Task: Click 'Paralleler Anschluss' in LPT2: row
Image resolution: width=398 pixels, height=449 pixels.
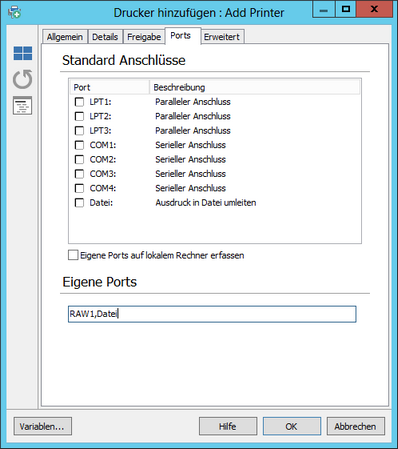Action: (x=193, y=116)
